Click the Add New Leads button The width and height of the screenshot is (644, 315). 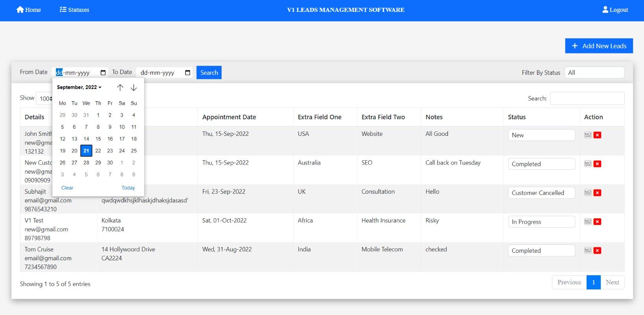coord(599,46)
